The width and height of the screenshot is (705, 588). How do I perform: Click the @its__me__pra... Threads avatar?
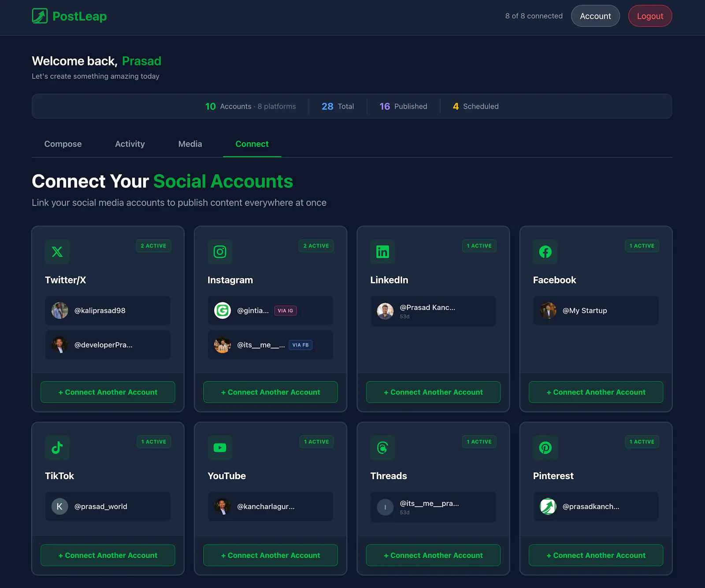click(385, 507)
